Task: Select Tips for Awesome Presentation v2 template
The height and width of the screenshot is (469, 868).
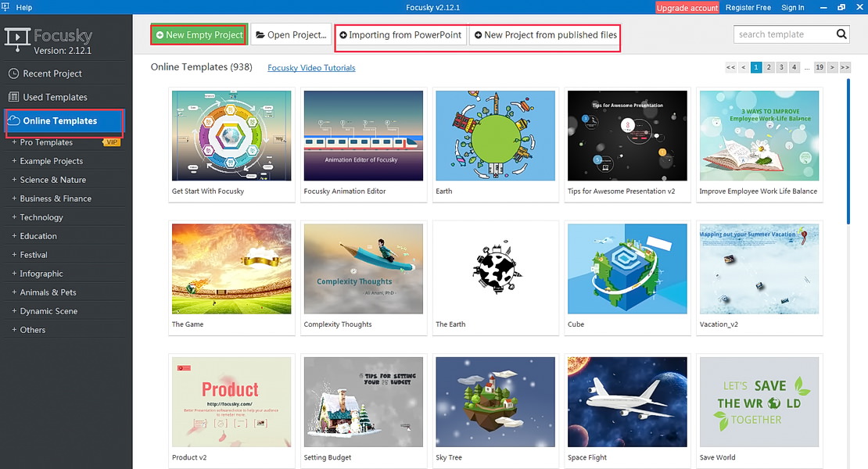Action: tap(627, 145)
